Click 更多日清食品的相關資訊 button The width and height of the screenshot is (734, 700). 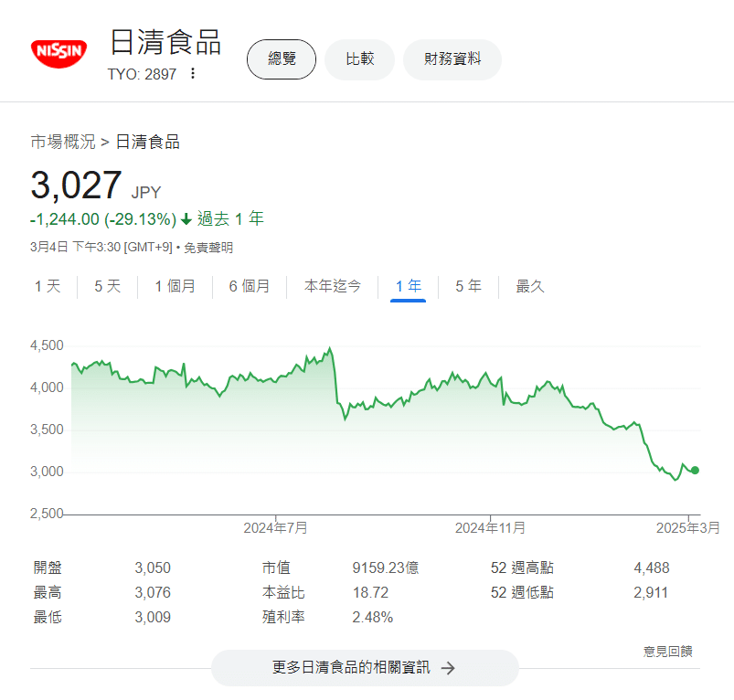pyautogui.click(x=365, y=668)
